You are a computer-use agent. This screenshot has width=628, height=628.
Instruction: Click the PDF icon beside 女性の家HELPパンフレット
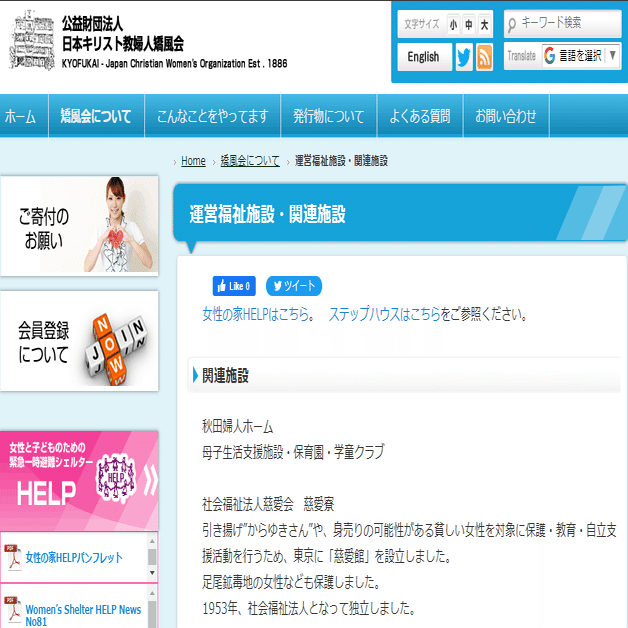point(13,557)
